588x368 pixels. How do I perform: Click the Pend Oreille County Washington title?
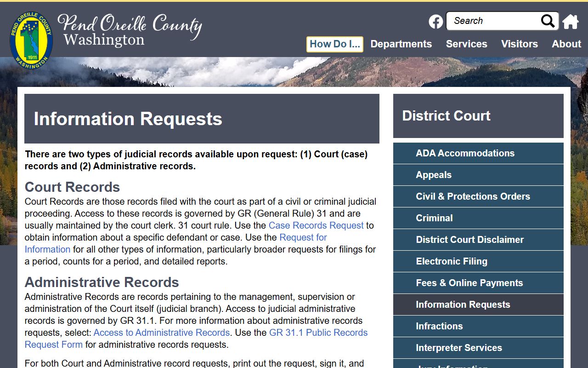pos(130,30)
